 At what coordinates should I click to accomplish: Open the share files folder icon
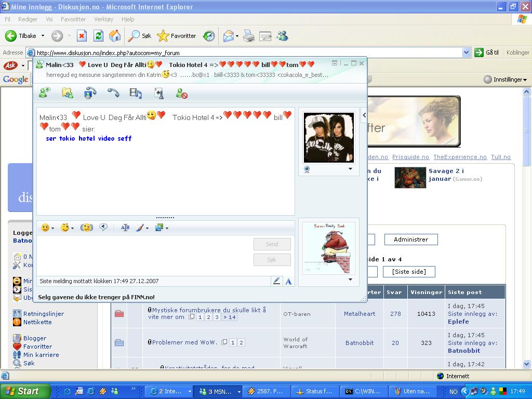click(x=68, y=93)
